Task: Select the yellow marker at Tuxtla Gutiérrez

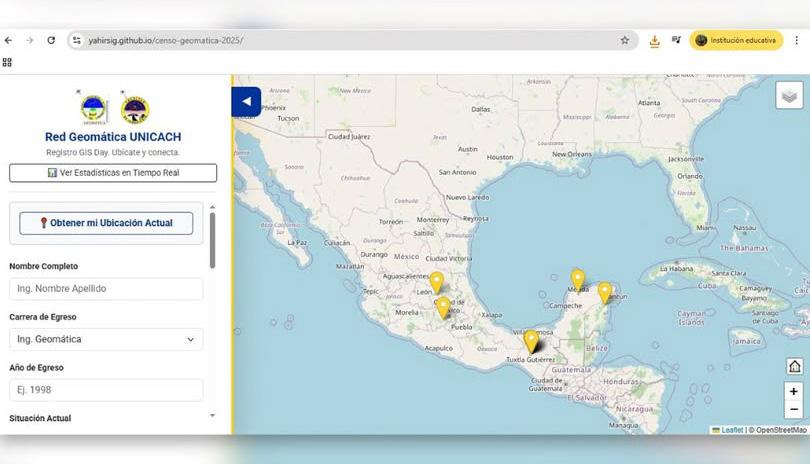Action: 531,341
